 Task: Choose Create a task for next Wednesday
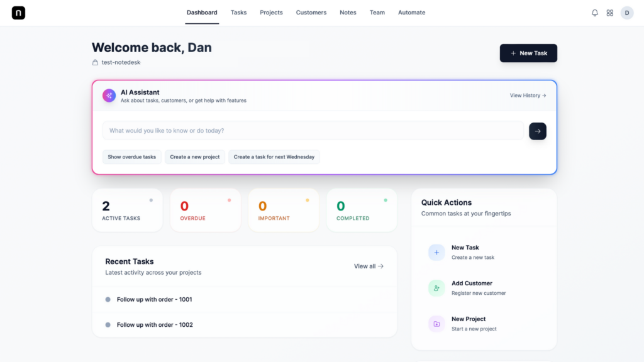274,156
